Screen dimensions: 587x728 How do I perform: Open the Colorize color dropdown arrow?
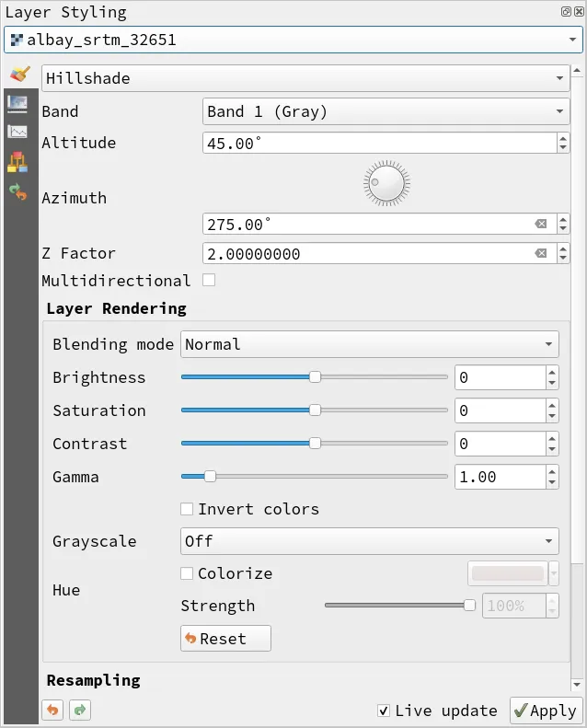click(554, 573)
